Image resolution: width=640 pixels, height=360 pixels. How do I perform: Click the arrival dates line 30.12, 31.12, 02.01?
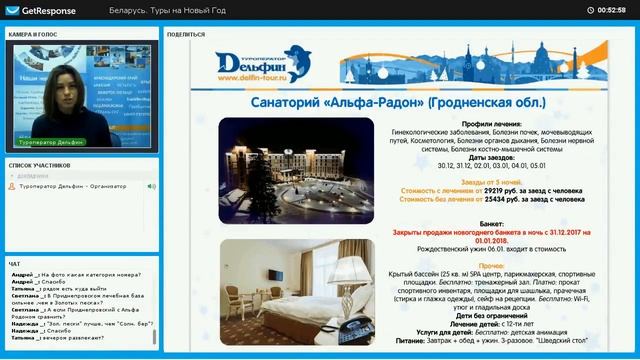pos(492,166)
